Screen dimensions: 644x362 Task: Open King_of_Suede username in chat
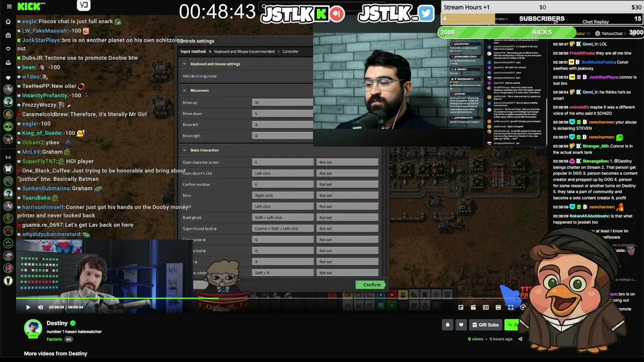pos(41,133)
